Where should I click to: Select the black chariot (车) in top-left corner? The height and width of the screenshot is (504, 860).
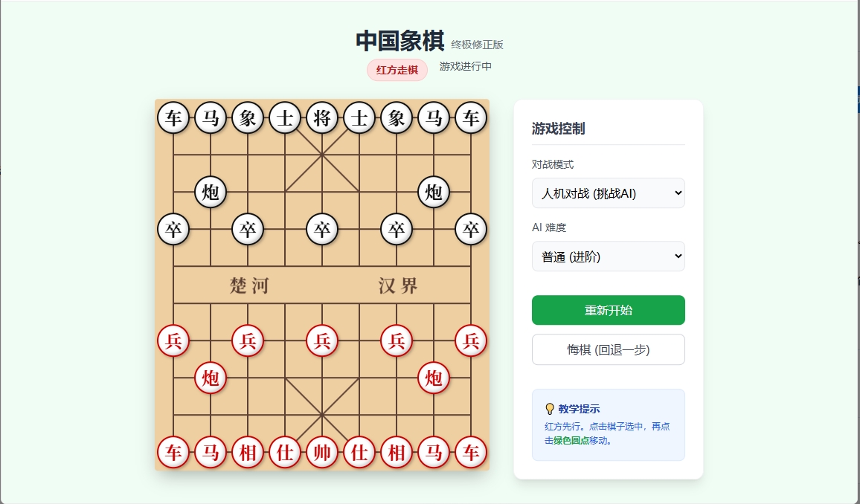[173, 117]
